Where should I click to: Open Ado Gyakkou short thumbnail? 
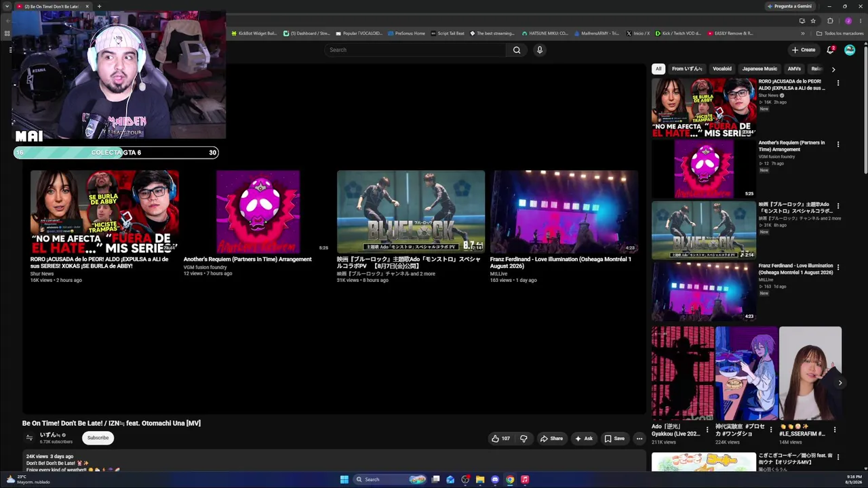(x=683, y=373)
